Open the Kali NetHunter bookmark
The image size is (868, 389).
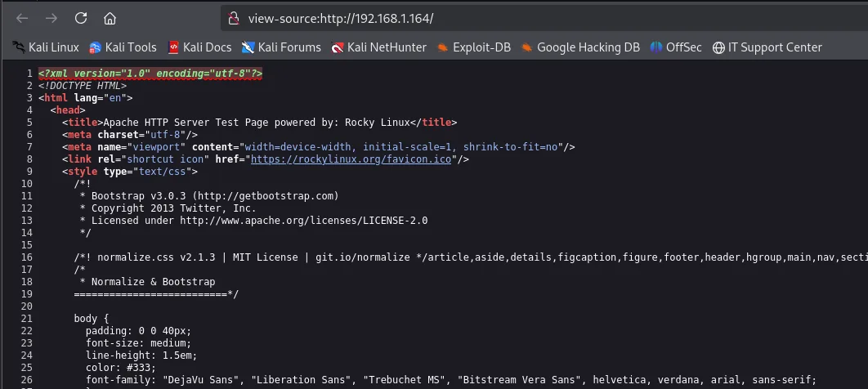[378, 47]
